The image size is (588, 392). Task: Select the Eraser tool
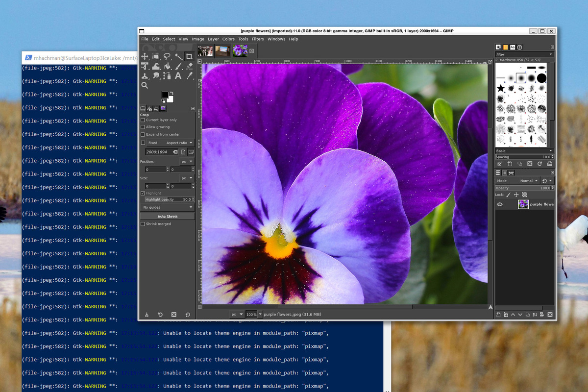click(x=189, y=67)
